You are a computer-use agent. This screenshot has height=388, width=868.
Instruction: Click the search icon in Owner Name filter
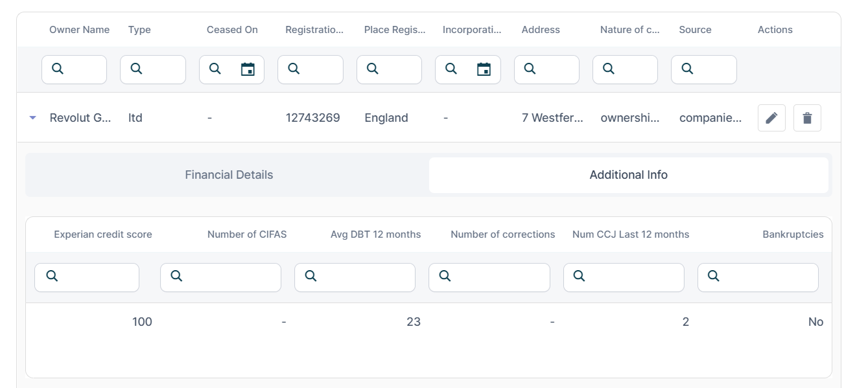pos(58,69)
